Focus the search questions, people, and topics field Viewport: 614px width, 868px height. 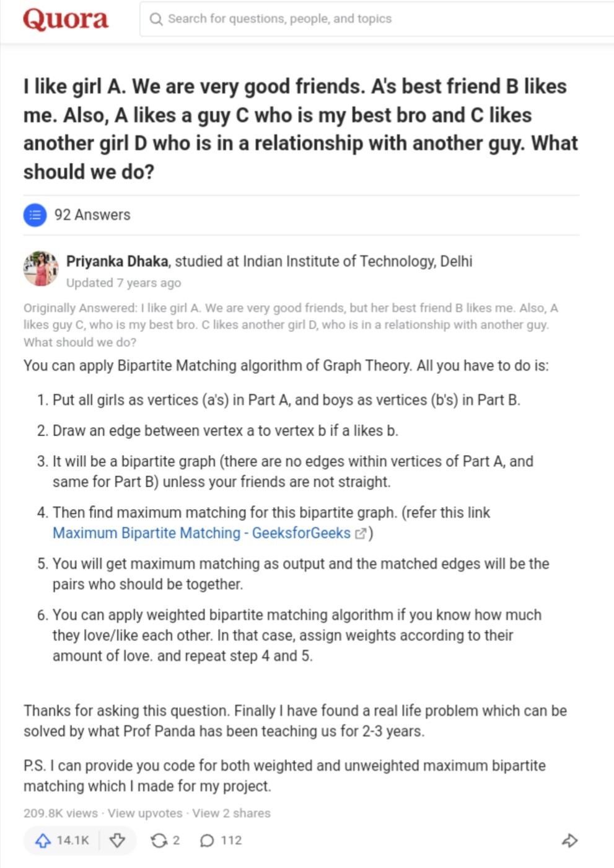(x=377, y=19)
